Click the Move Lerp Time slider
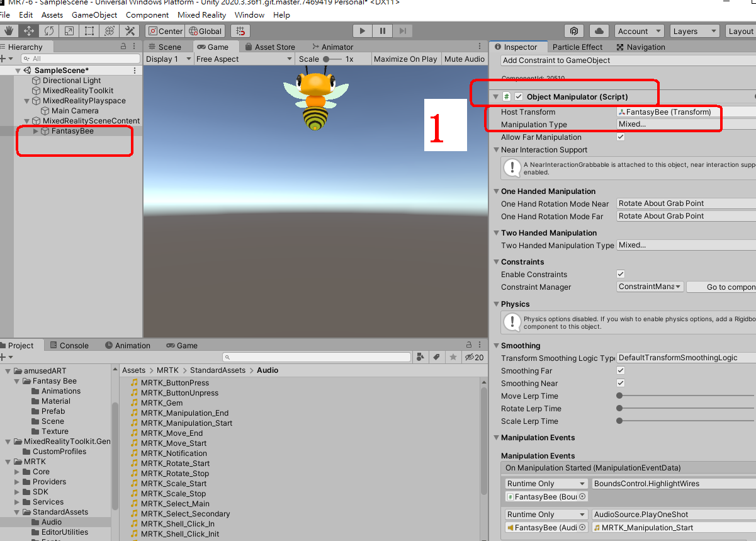756x541 pixels. coord(686,396)
